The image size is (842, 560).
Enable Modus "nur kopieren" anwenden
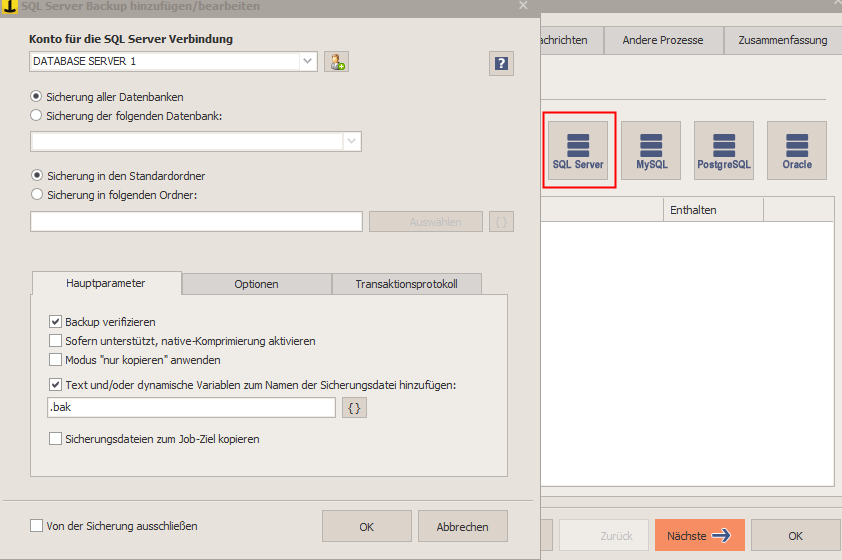click(55, 359)
